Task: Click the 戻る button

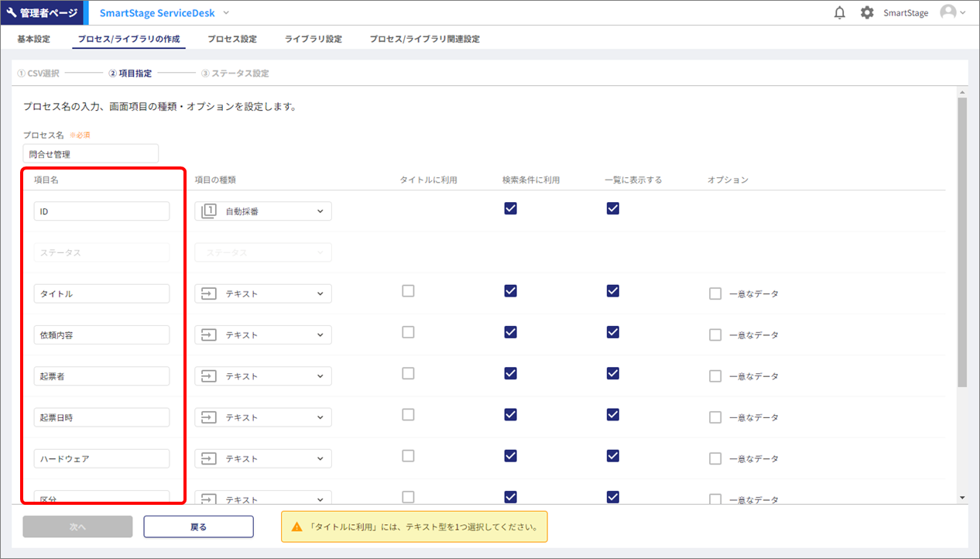Action: [x=198, y=526]
